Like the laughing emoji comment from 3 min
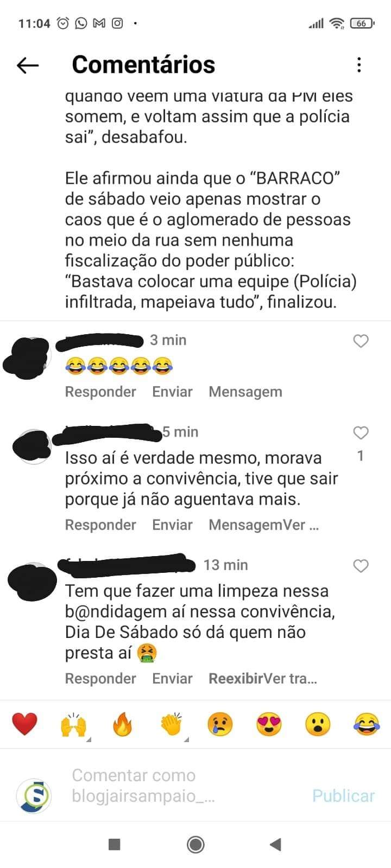 click(x=361, y=341)
